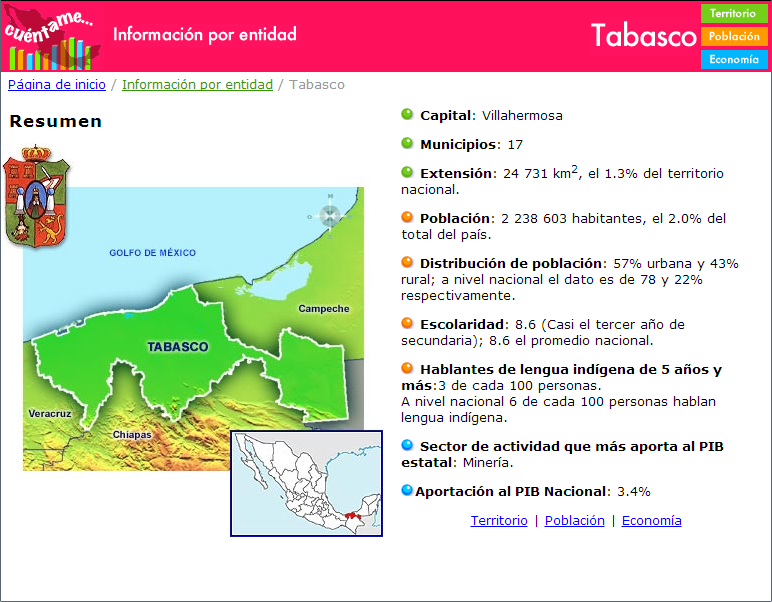Open the bottom Territorio link

pos(499,521)
